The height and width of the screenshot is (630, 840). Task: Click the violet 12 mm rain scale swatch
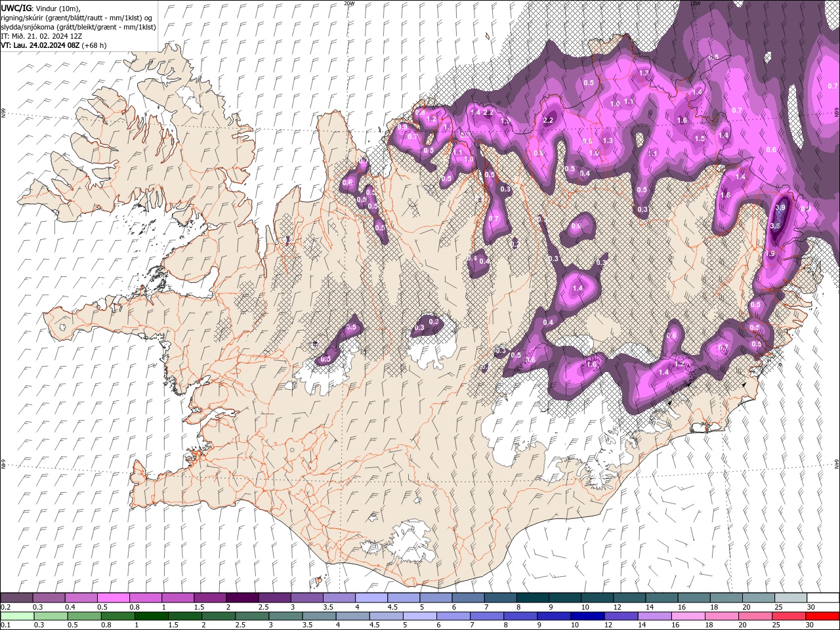(x=621, y=616)
